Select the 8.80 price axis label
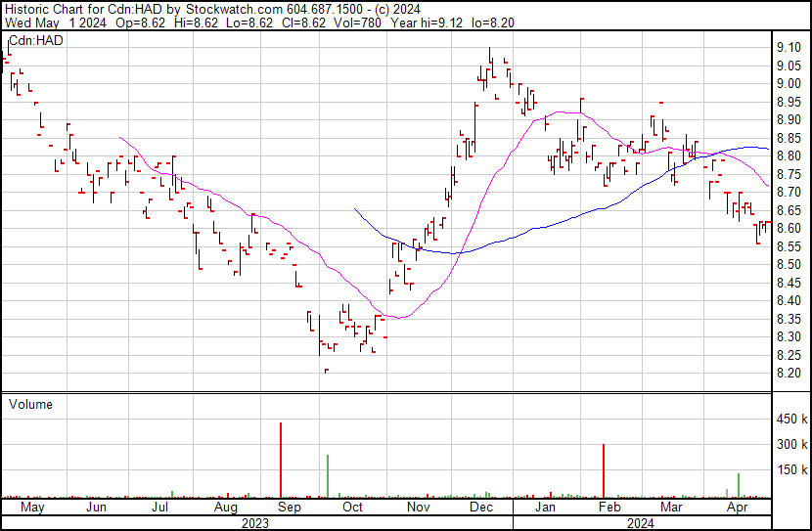Screen dimensions: 812x531 [789, 156]
